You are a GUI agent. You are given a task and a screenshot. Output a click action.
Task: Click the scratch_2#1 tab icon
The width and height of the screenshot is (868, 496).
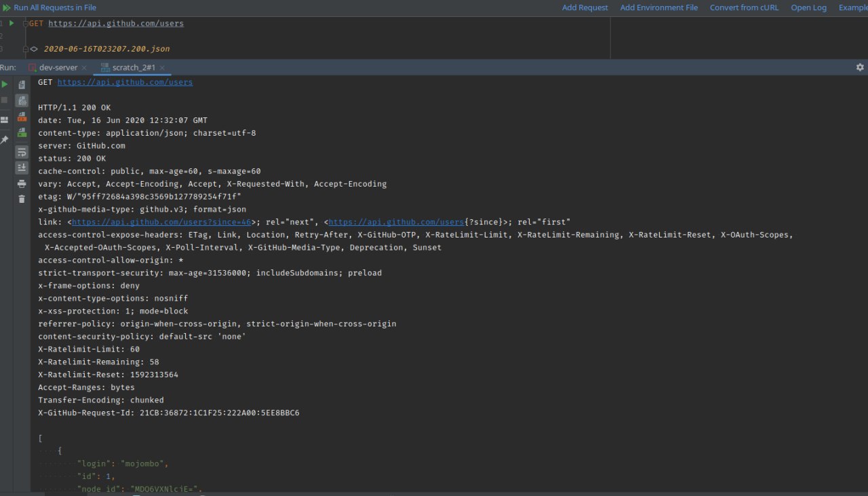105,67
